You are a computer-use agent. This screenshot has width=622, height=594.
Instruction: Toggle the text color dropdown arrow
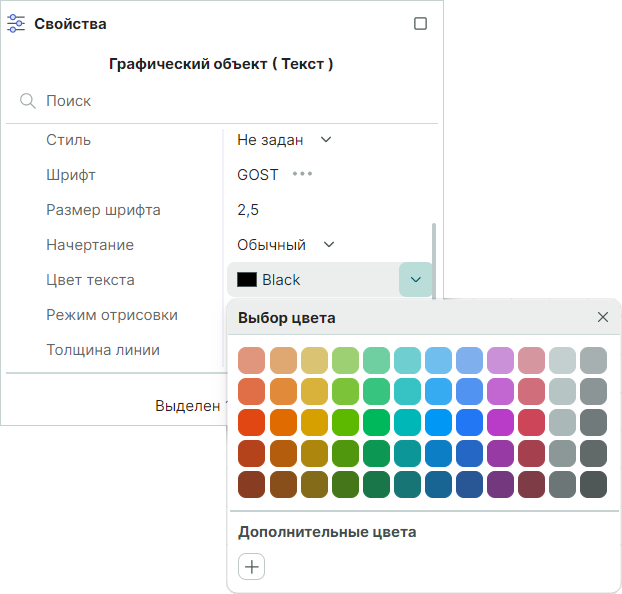click(416, 280)
